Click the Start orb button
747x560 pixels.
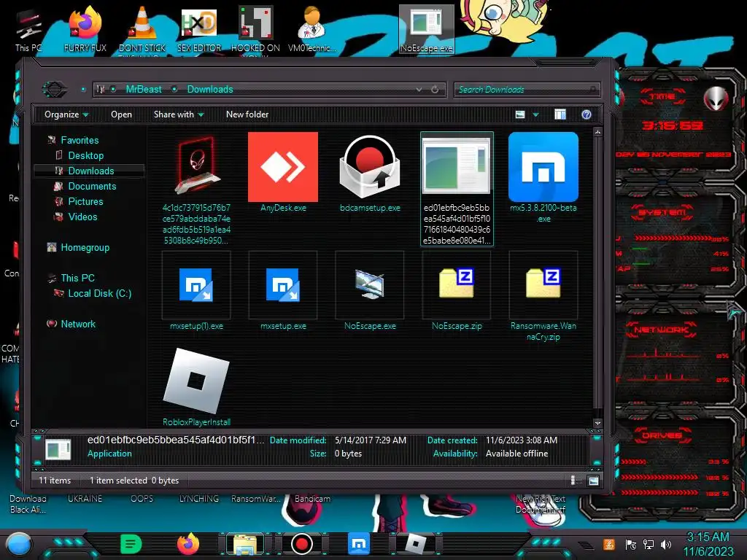pos(18,544)
